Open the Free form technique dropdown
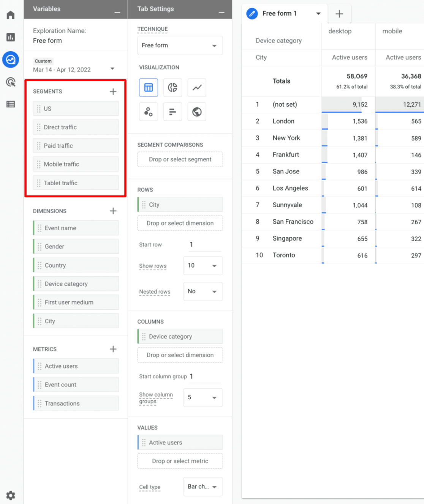424x504 pixels. pos(180,45)
